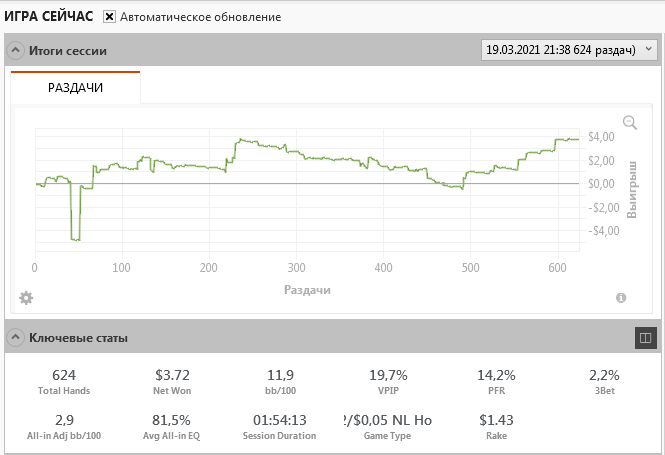This screenshot has height=455, width=665.
Task: Open the session date dropdown
Action: (569, 49)
